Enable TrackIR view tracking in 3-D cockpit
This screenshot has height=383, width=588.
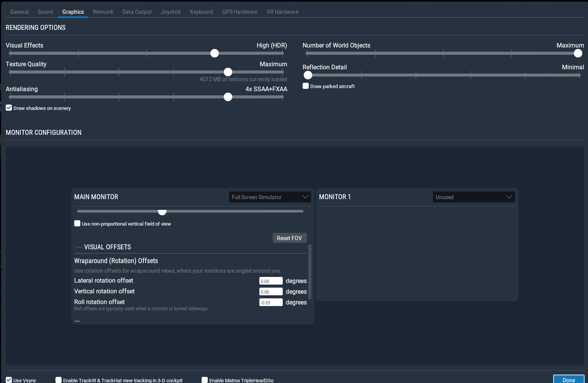pos(59,380)
